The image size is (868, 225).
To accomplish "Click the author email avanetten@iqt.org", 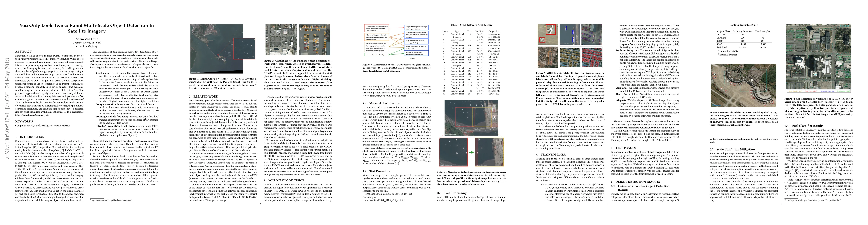I will click(87, 46).
